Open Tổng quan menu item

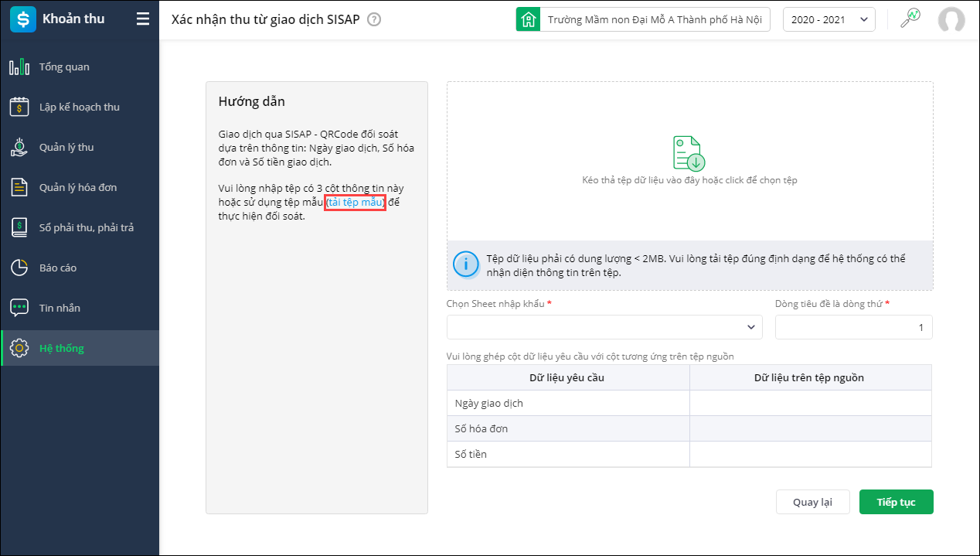[x=80, y=67]
